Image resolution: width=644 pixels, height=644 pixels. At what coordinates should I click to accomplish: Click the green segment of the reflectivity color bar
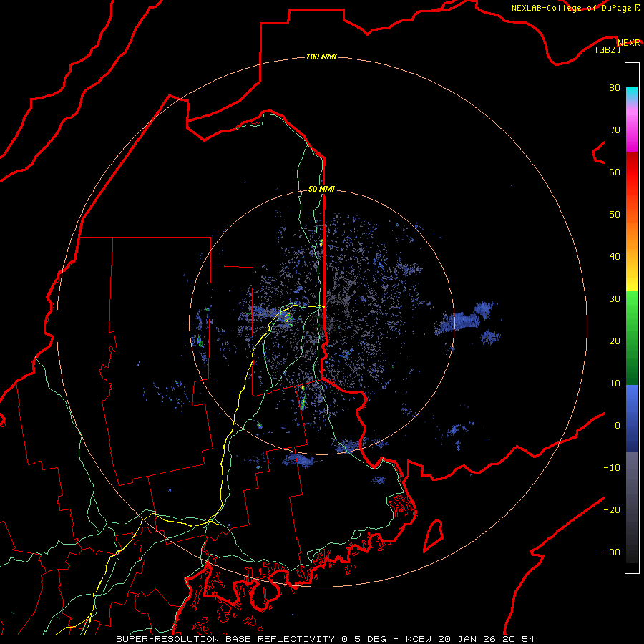[632, 338]
